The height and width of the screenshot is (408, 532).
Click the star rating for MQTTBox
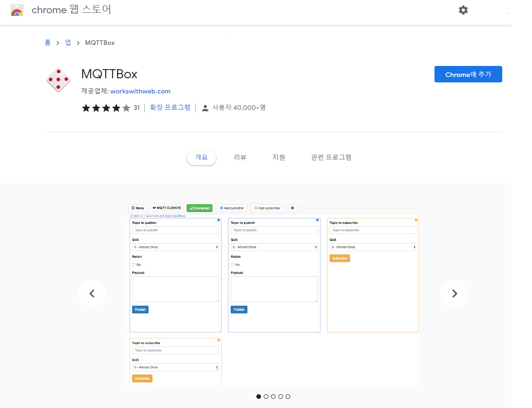(106, 108)
